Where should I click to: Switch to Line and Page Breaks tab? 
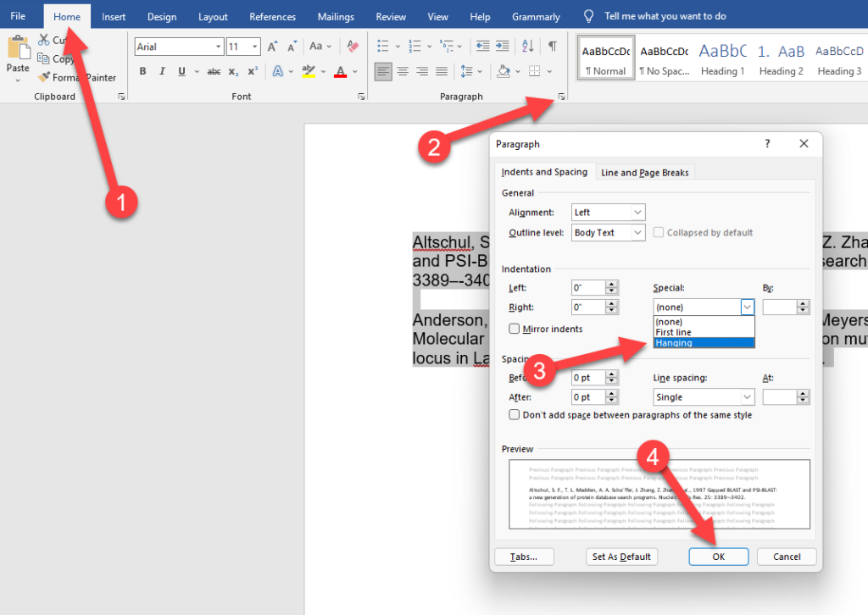[x=644, y=173]
